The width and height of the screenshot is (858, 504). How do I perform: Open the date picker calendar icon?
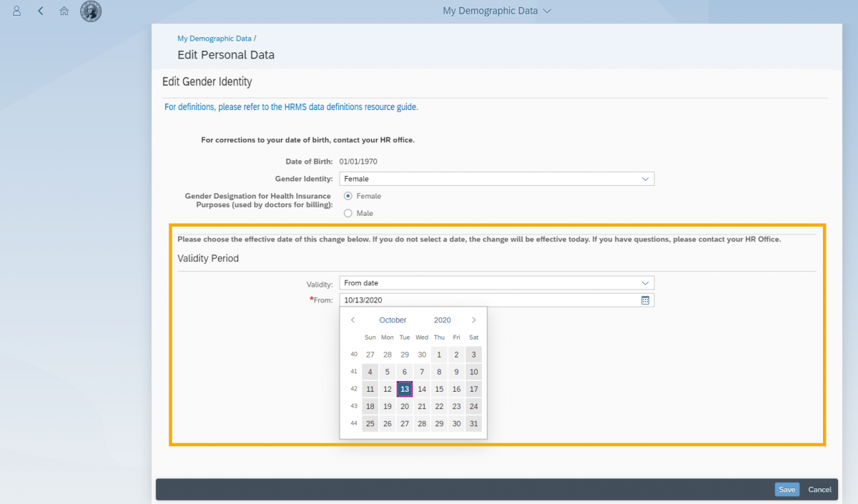pyautogui.click(x=646, y=300)
